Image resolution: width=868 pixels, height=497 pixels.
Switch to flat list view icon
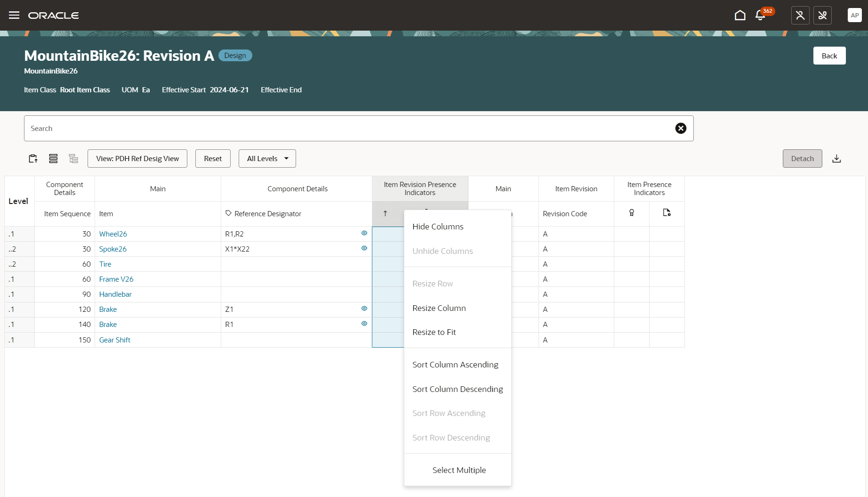point(53,159)
